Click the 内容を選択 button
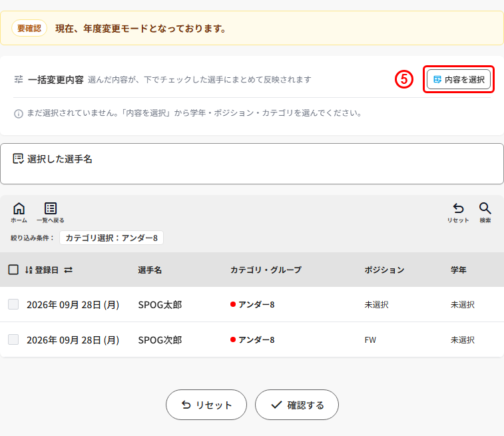The image size is (504, 436). [x=458, y=79]
